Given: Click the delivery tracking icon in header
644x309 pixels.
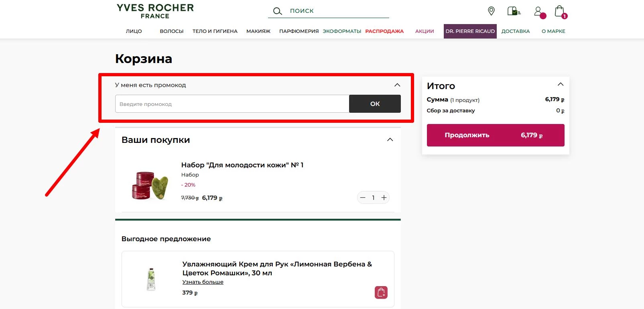Looking at the screenshot, I should click(514, 11).
